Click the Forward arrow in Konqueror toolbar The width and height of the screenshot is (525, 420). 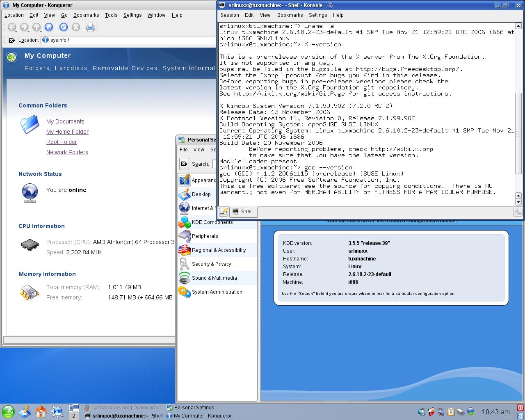pos(24,27)
